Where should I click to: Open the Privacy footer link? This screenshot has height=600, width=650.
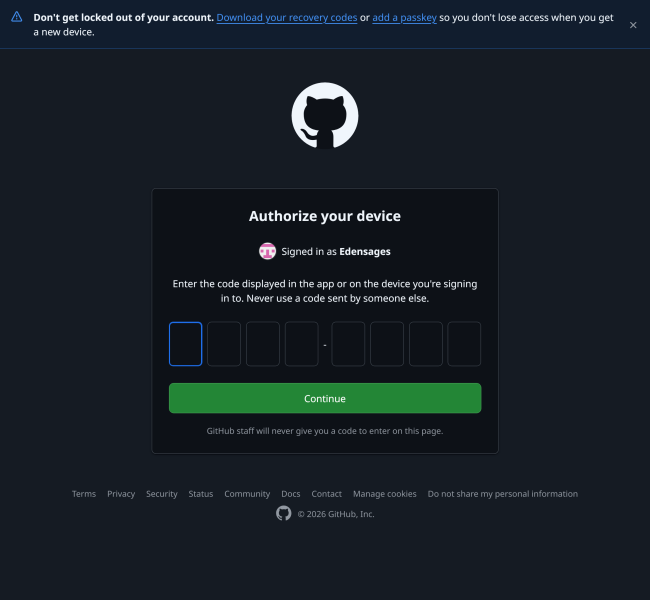121,494
